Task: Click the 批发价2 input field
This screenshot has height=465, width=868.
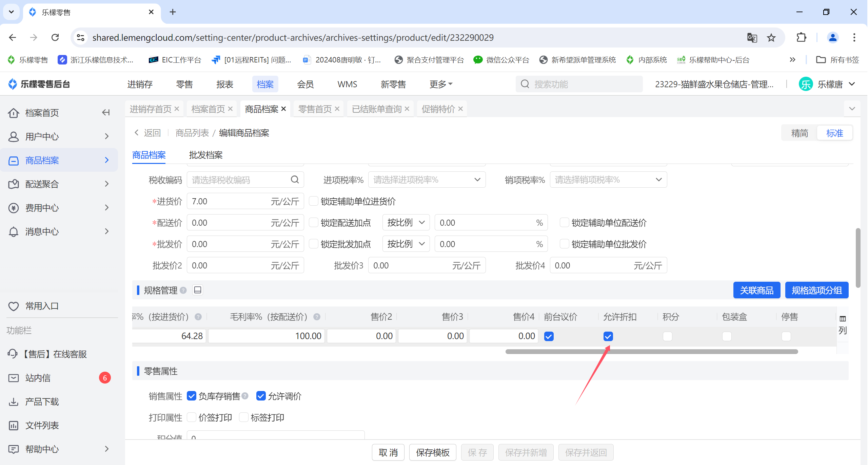Action: point(245,265)
